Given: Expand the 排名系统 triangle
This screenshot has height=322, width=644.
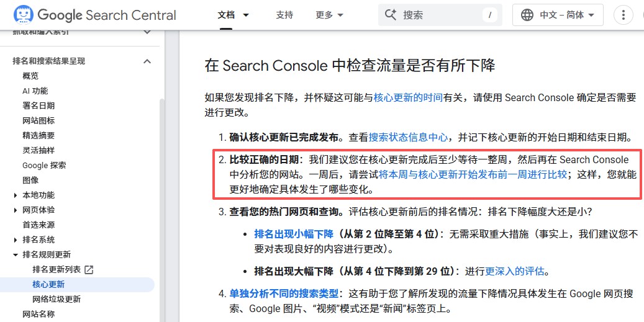Looking at the screenshot, I should click(x=16, y=239).
